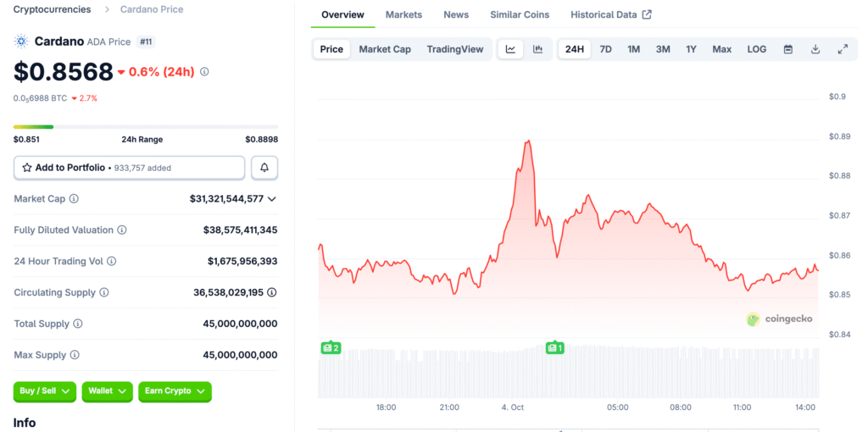The height and width of the screenshot is (432, 868).
Task: Download the chart data icon
Action: pyautogui.click(x=815, y=49)
